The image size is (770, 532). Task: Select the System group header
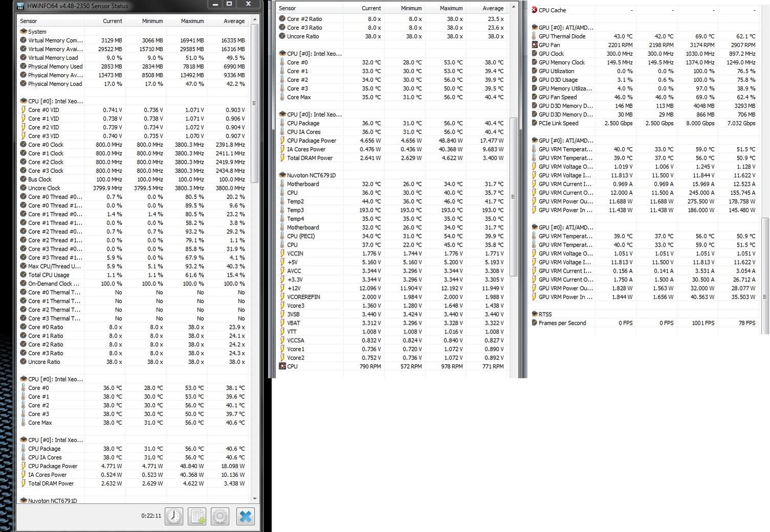pyautogui.click(x=133, y=32)
